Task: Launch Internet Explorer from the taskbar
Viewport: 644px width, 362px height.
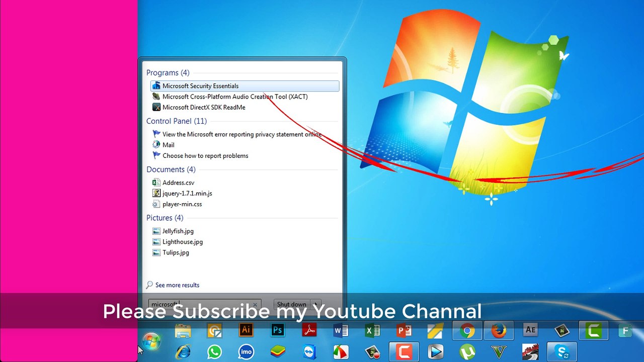Action: [183, 352]
